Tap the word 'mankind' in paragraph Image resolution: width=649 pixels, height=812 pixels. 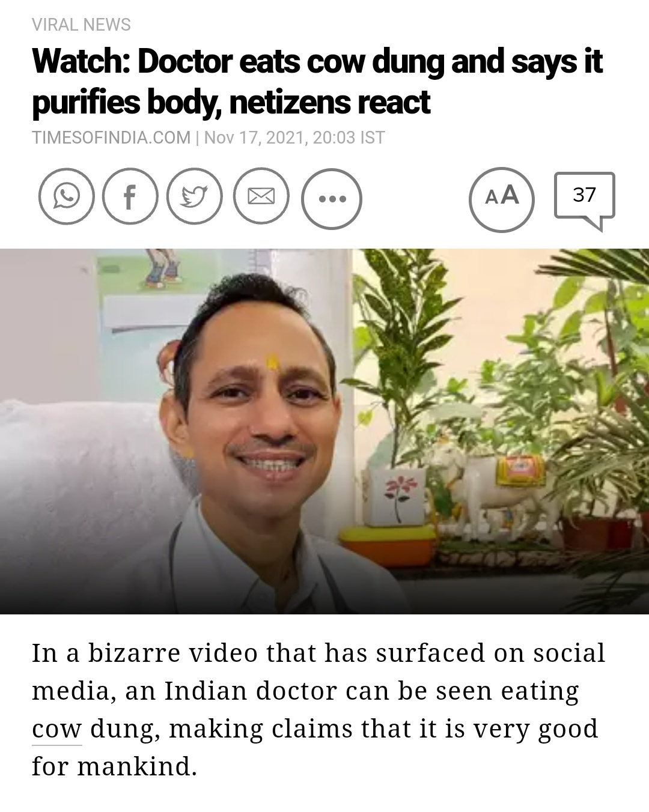(x=136, y=766)
